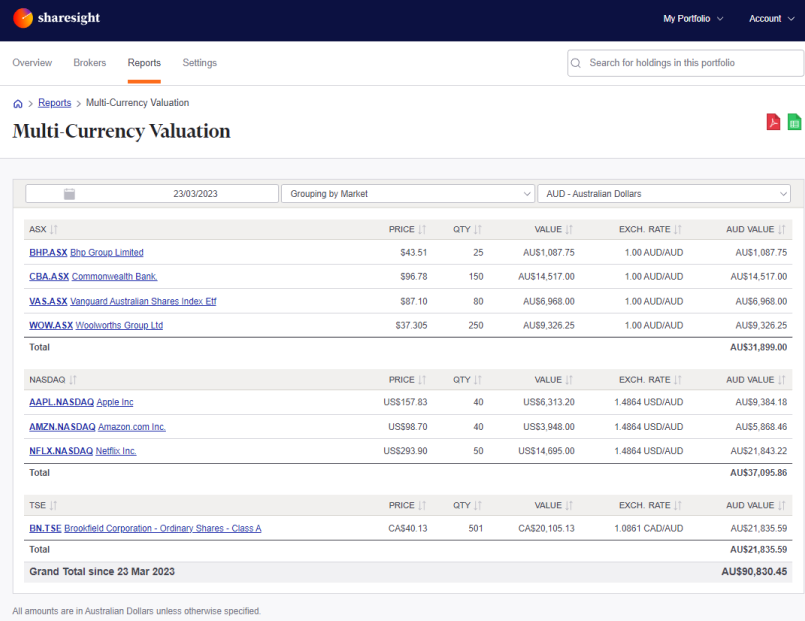Click Brookfield value CA$20,105.13
The image size is (805, 621).
pyautogui.click(x=546, y=529)
